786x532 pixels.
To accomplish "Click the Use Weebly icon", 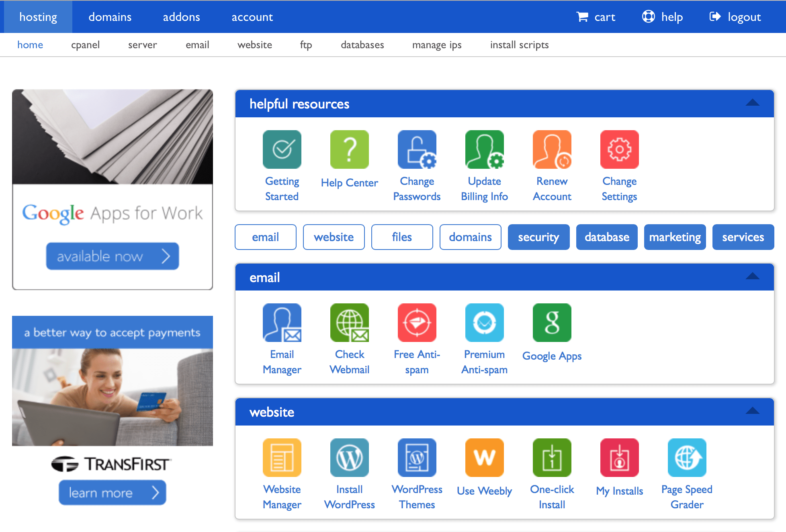I will pyautogui.click(x=484, y=458).
